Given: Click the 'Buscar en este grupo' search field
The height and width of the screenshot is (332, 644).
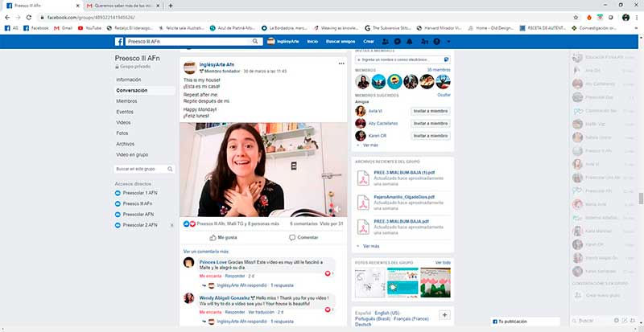Looking at the screenshot, I should tap(144, 169).
